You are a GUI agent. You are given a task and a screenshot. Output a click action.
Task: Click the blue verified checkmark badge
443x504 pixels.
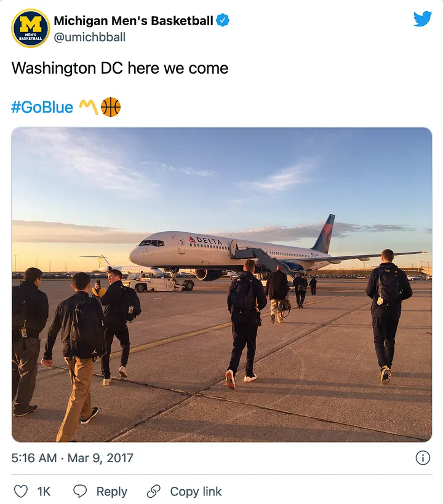(x=223, y=20)
